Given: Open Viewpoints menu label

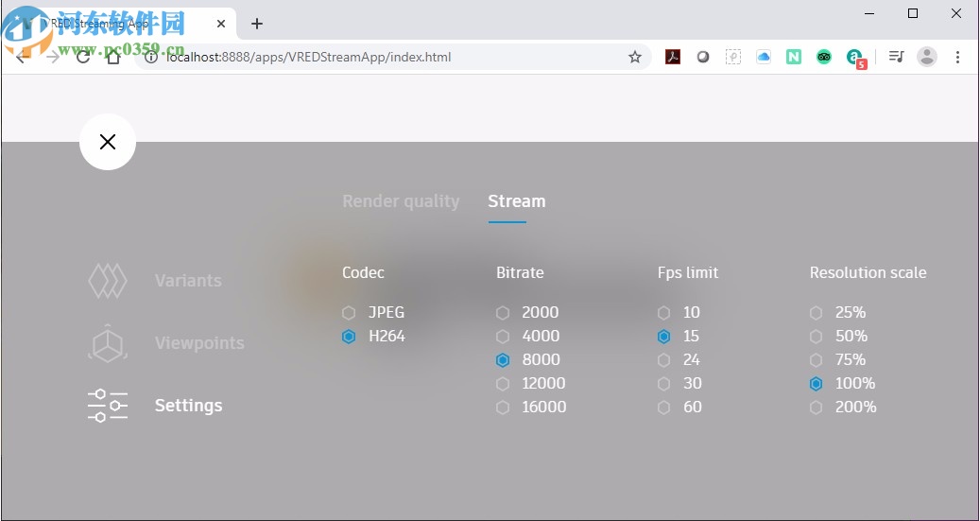Looking at the screenshot, I should 199,343.
